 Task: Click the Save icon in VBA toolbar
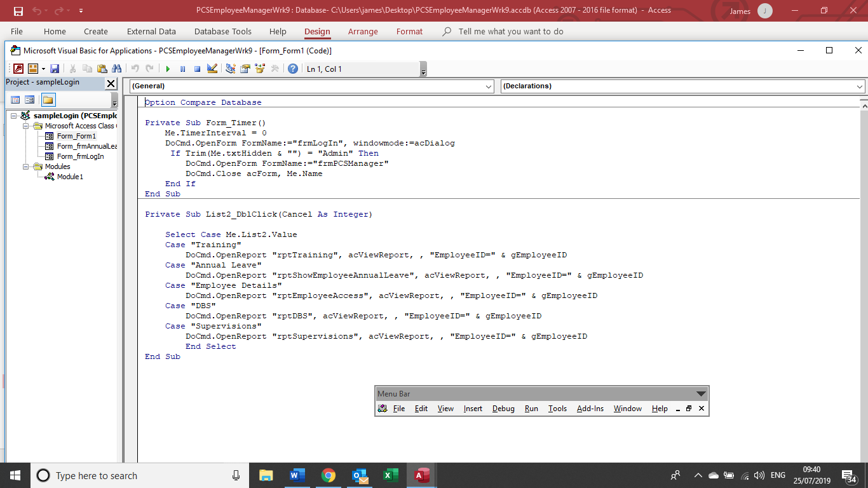(55, 69)
